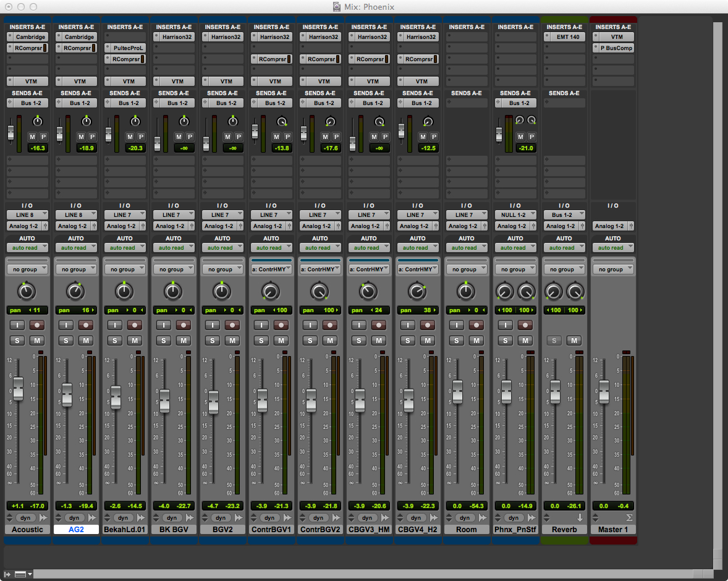Click the dyn voice selector on ContrBGV1
Image resolution: width=728 pixels, height=581 pixels.
(x=269, y=517)
